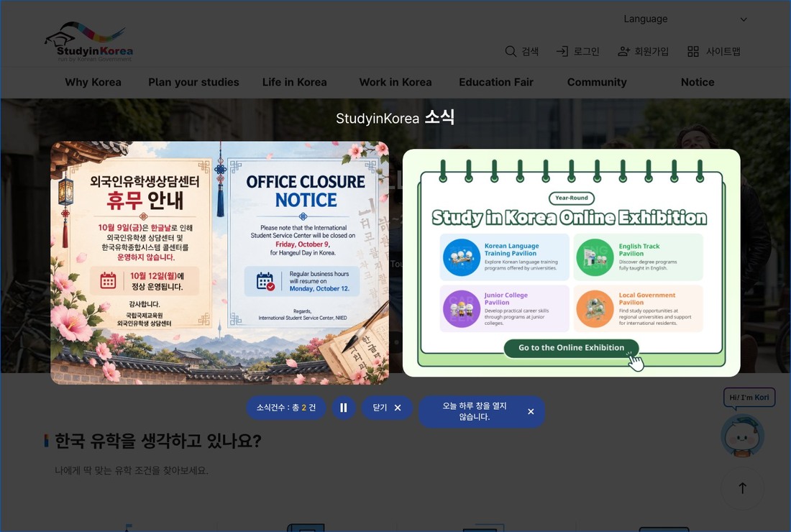Click the search magnifier icon

511,52
